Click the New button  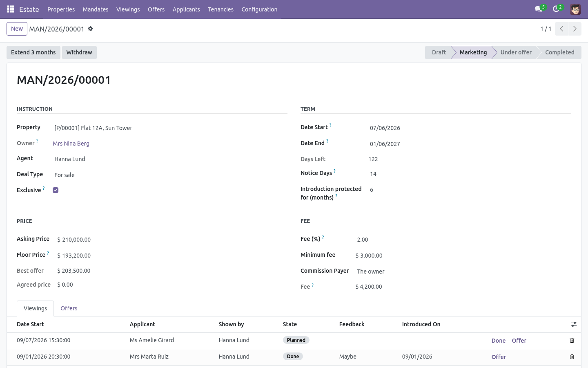click(17, 29)
